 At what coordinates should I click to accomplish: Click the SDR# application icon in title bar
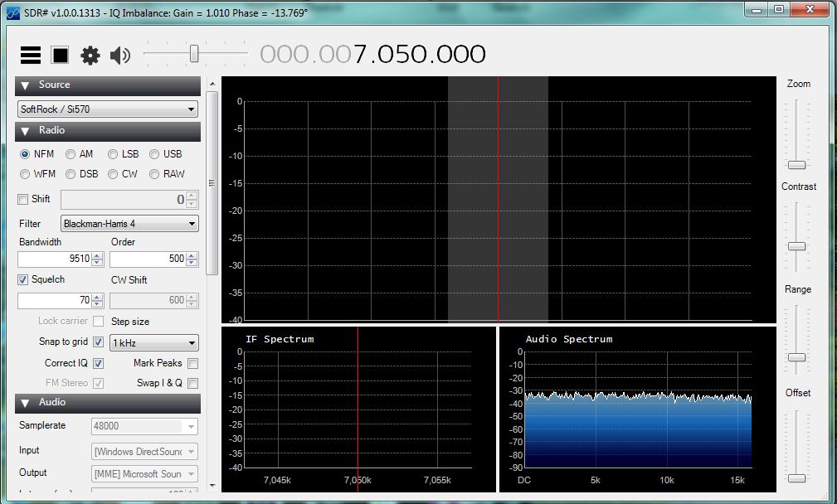point(13,12)
